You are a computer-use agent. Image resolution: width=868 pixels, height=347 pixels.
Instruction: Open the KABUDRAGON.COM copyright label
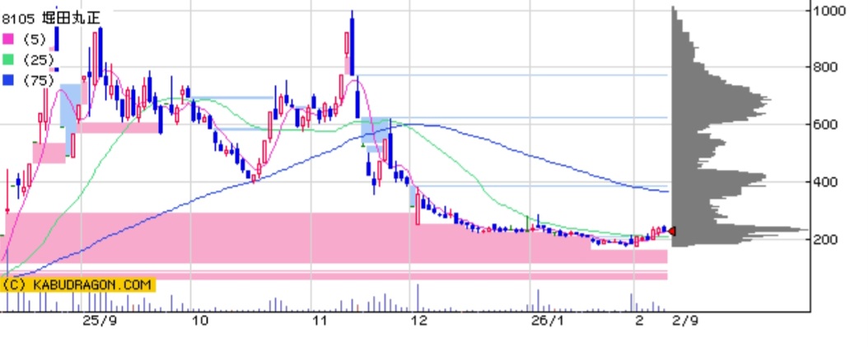pyautogui.click(x=78, y=284)
